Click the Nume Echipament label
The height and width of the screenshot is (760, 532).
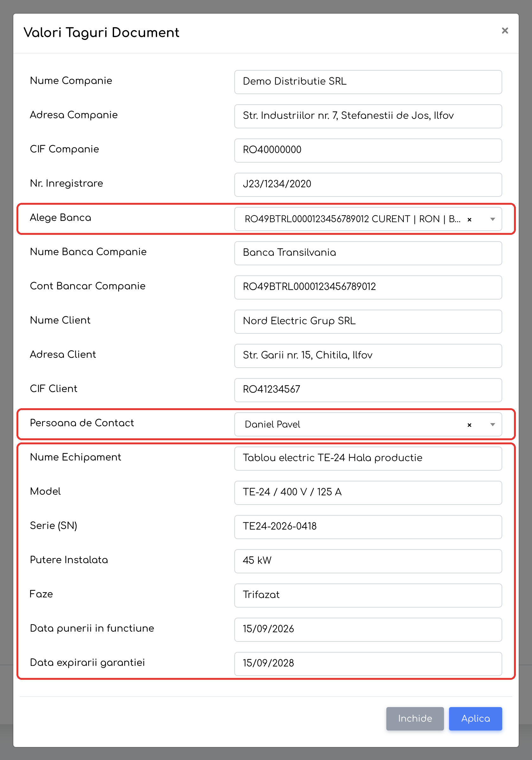click(x=75, y=457)
